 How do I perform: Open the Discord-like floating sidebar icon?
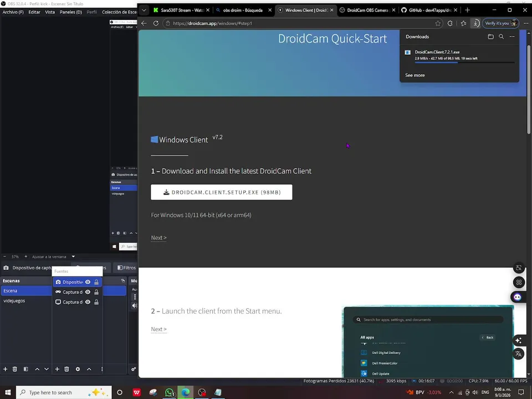518,297
